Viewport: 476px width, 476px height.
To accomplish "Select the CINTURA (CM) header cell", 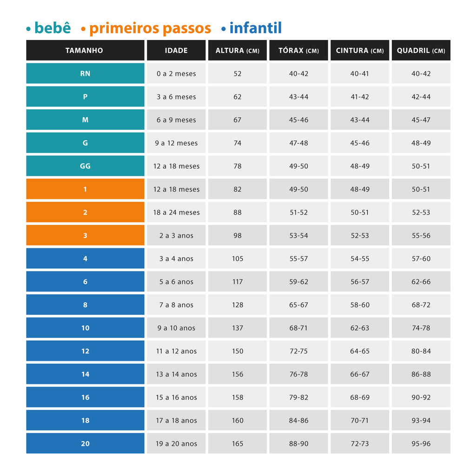I will (x=360, y=50).
